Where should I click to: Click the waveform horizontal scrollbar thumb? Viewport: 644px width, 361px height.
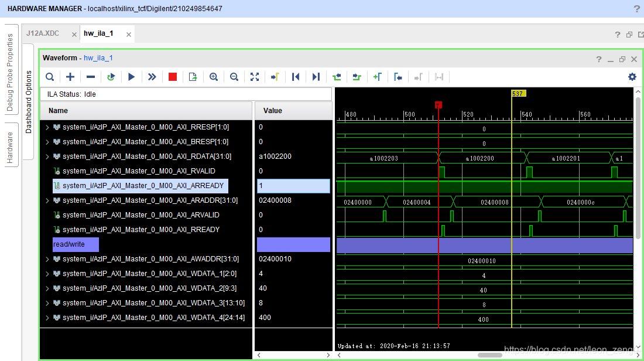(x=489, y=355)
